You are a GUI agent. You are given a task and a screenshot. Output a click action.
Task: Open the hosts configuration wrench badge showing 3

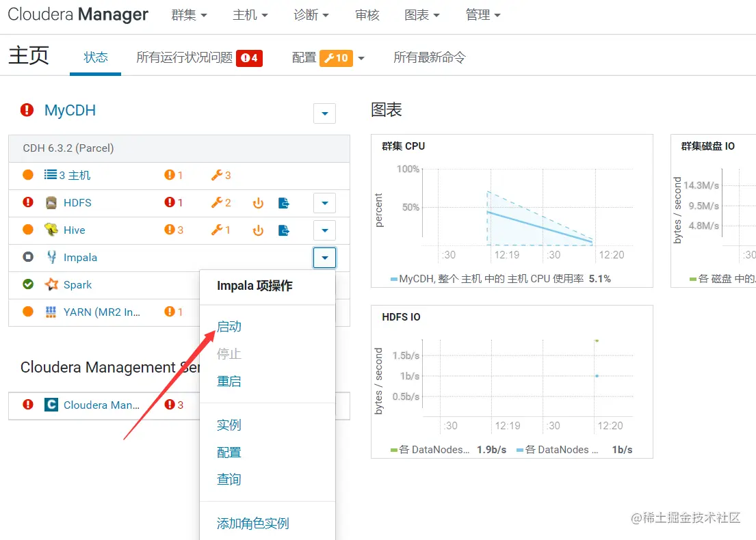pos(221,175)
